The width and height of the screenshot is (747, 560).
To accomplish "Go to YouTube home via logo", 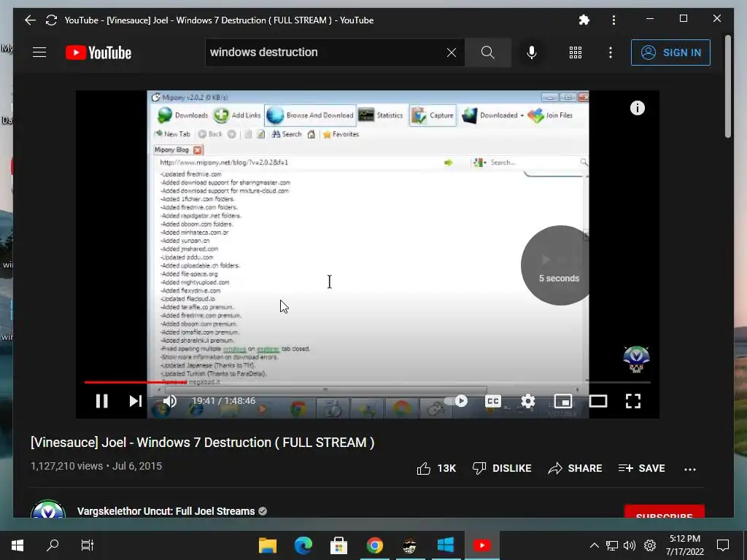I will click(98, 52).
